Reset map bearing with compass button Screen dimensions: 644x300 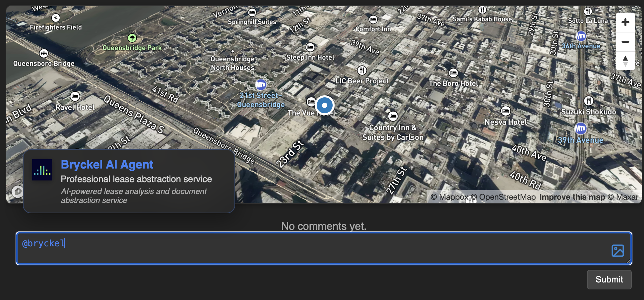pyautogui.click(x=625, y=61)
